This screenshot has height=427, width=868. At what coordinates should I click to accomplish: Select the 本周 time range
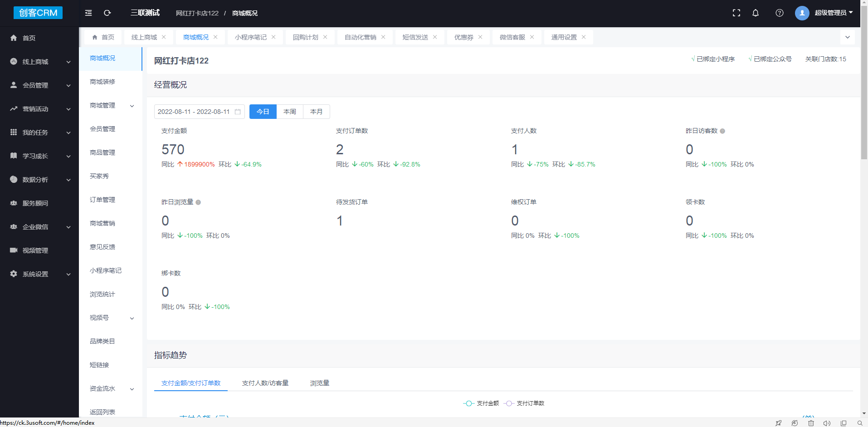point(290,112)
